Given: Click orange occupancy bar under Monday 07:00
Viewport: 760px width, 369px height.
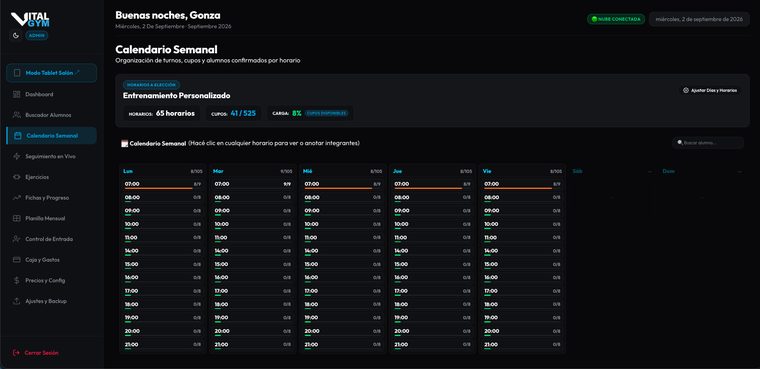Looking at the screenshot, I should point(158,189).
